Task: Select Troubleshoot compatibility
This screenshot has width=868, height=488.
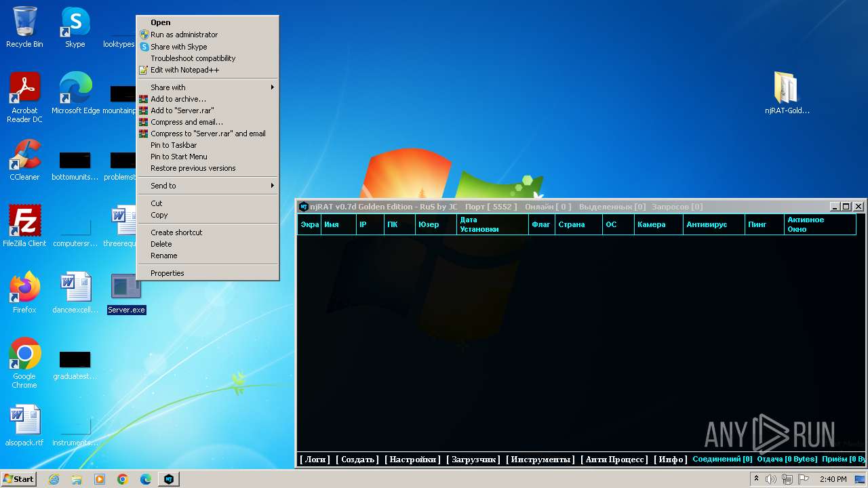Action: click(208, 58)
